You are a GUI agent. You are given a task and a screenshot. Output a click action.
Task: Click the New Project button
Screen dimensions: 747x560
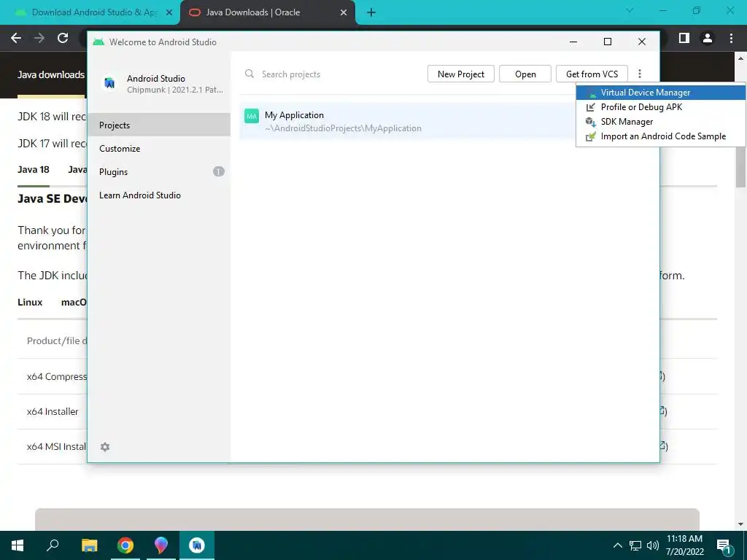pyautogui.click(x=461, y=74)
